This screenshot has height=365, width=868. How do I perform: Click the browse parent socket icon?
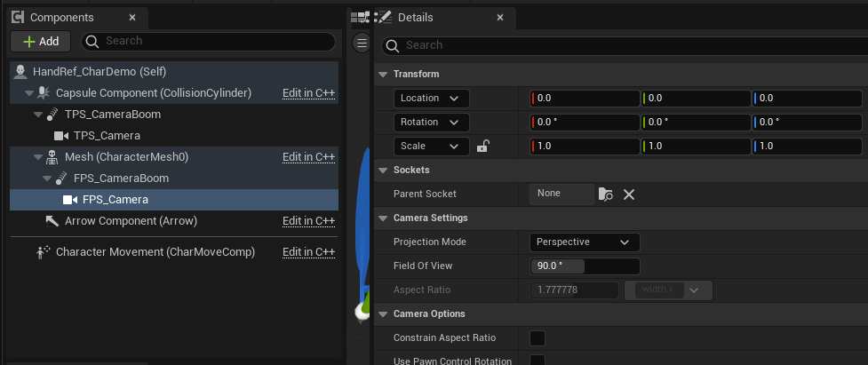point(605,194)
